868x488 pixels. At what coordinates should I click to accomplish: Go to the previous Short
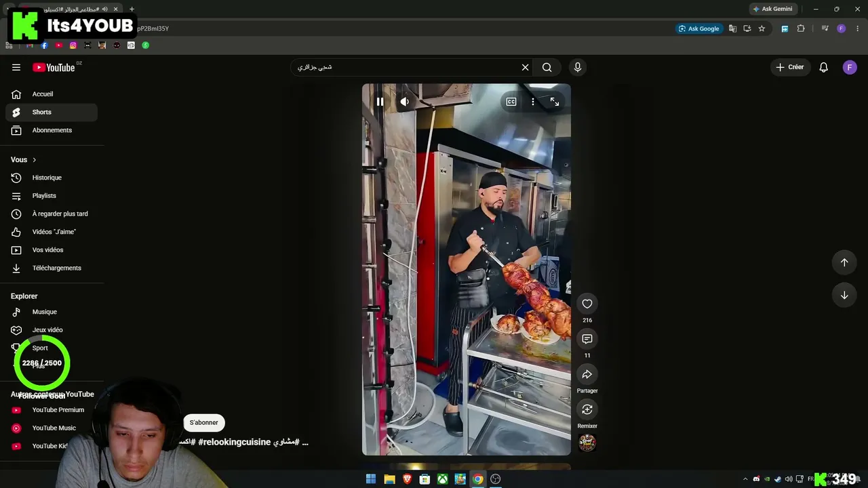(x=844, y=262)
